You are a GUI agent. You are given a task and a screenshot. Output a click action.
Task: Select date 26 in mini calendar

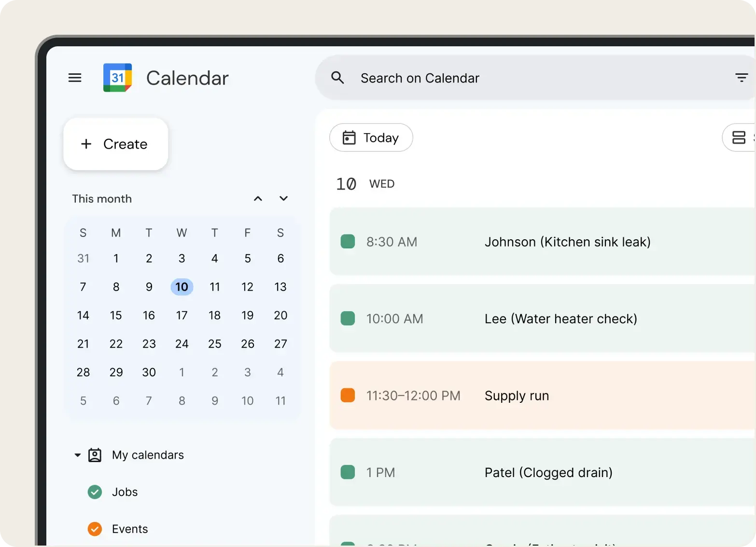click(248, 344)
